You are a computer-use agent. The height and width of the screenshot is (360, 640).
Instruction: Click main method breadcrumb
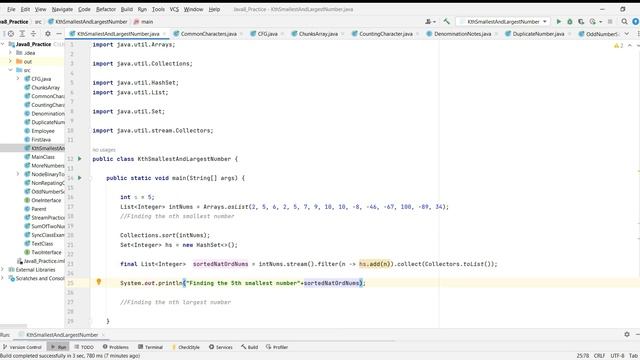coord(144,22)
